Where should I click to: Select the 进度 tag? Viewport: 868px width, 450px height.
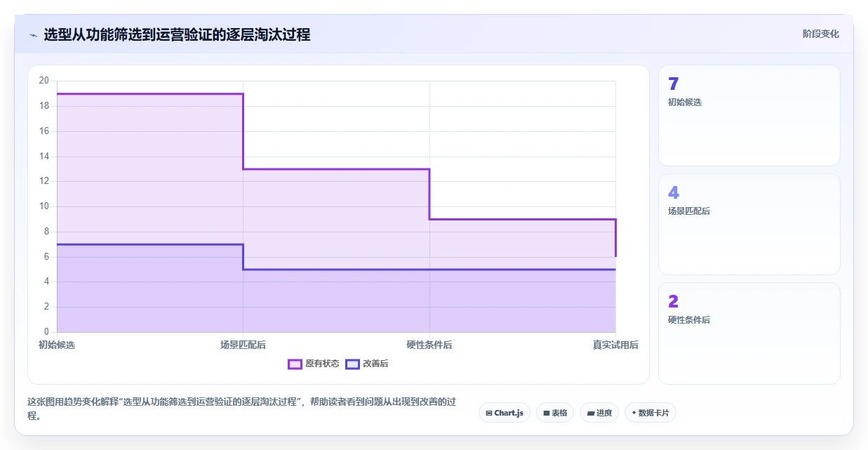coord(599,413)
